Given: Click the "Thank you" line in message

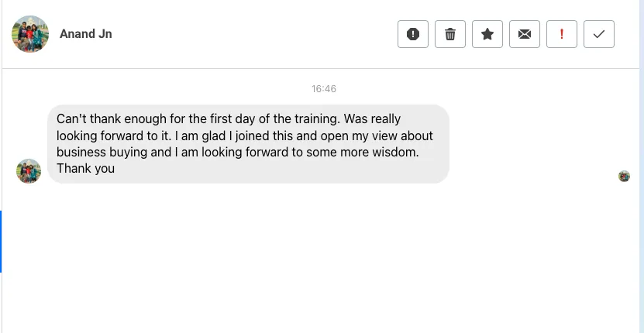Looking at the screenshot, I should (x=85, y=168).
